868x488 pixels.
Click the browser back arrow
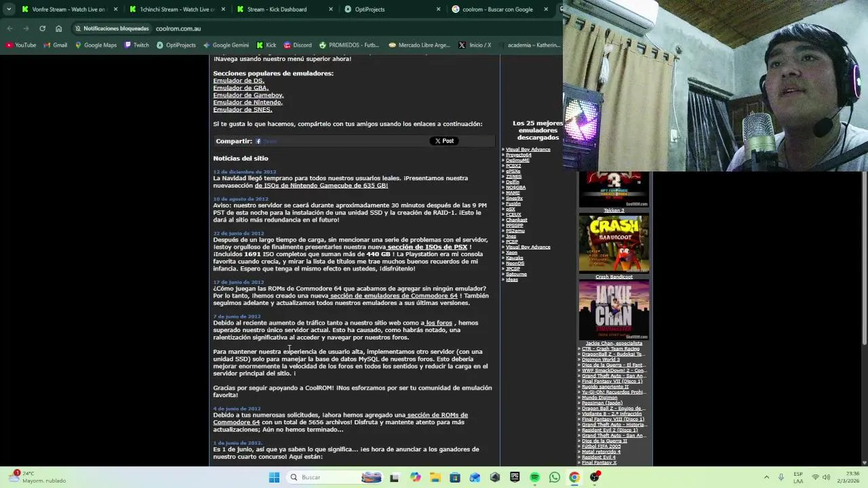click(10, 28)
